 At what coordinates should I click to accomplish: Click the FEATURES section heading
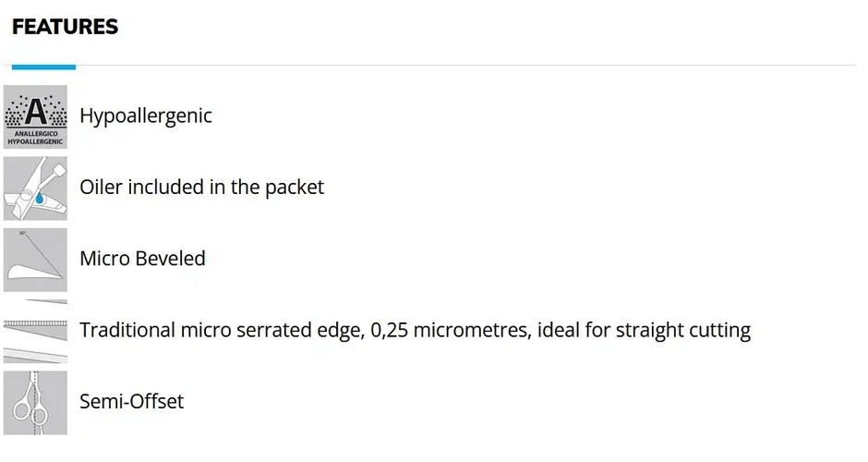(65, 27)
